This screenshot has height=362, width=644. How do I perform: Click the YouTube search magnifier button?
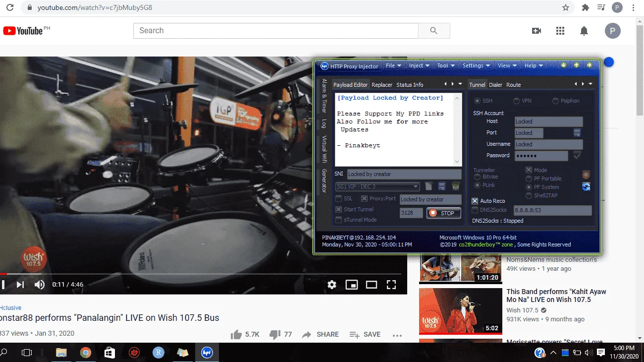click(x=434, y=31)
